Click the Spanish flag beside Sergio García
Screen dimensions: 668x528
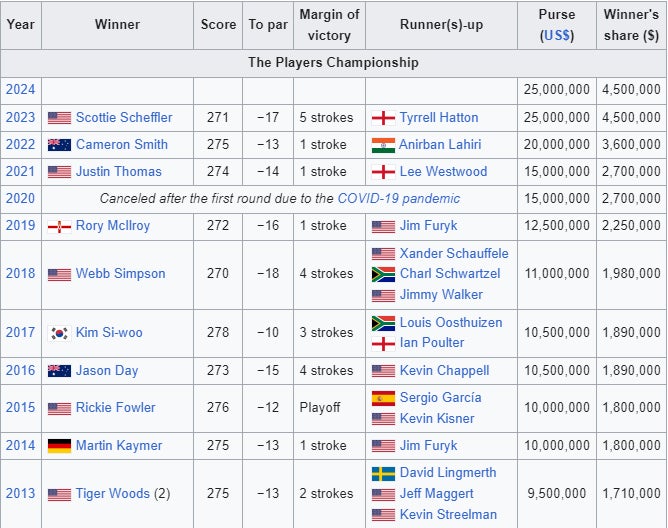[x=383, y=397]
